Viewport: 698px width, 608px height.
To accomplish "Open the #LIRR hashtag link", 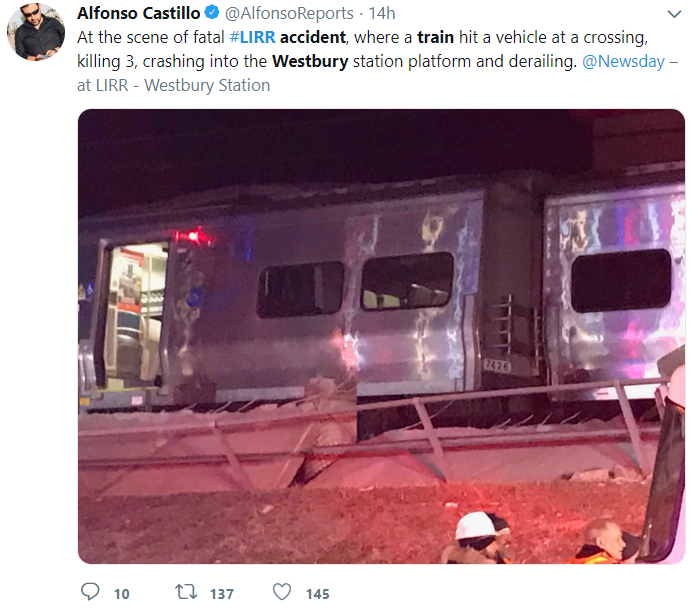I will click(x=252, y=37).
